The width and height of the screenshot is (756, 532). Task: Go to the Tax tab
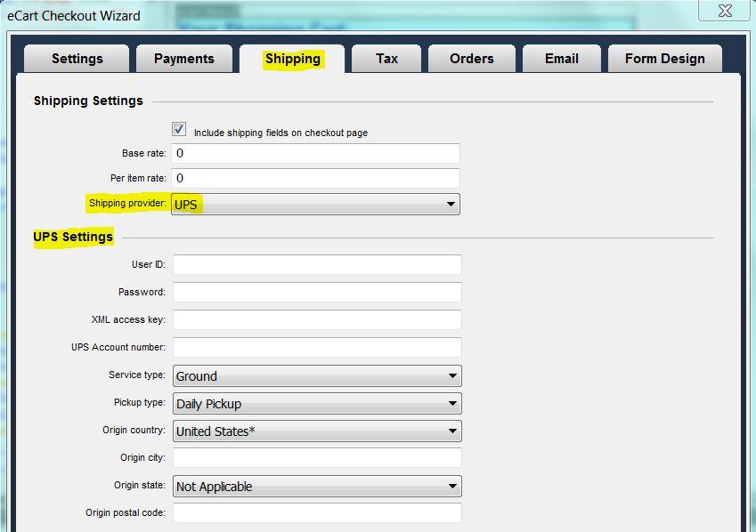point(386,59)
